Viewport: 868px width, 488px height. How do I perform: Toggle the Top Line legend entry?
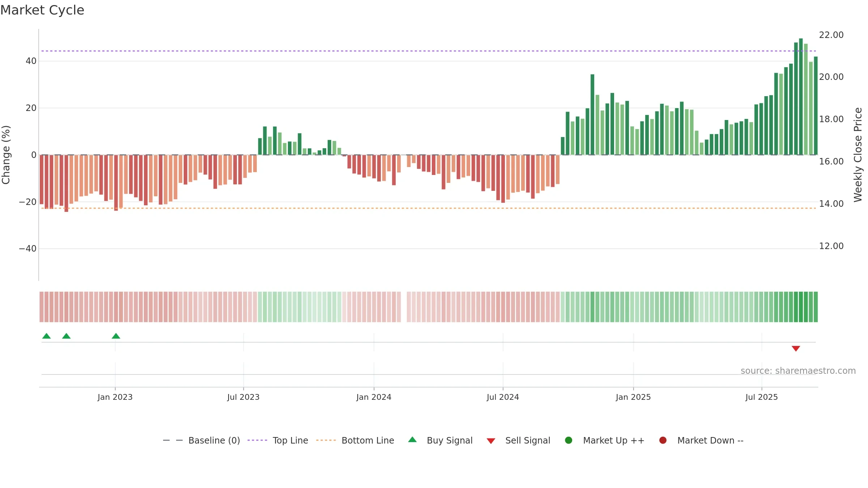pyautogui.click(x=278, y=440)
